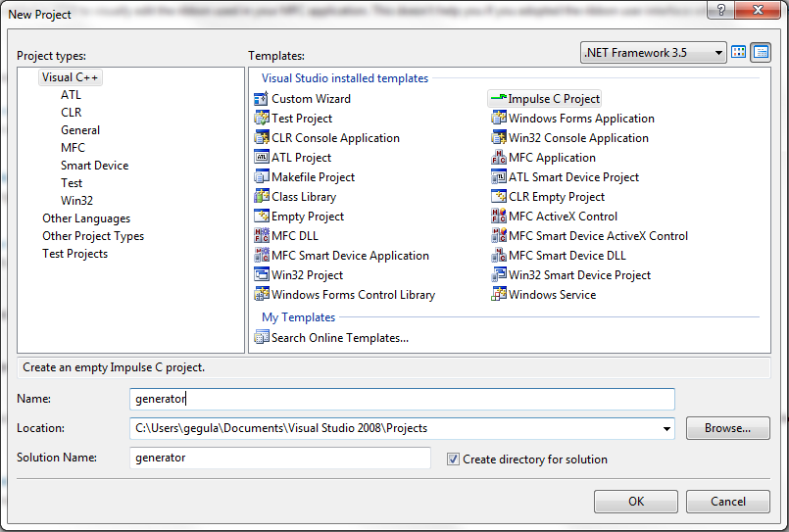Click the OK button
This screenshot has height=532, width=789.
[x=636, y=502]
